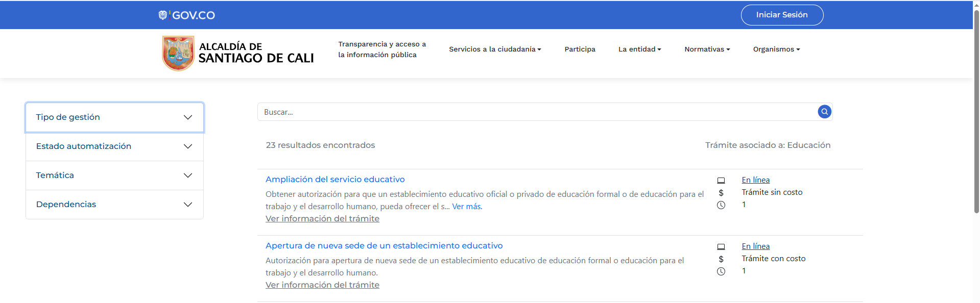Open Organismos dropdown menu
The image size is (980, 303).
pos(776,49)
